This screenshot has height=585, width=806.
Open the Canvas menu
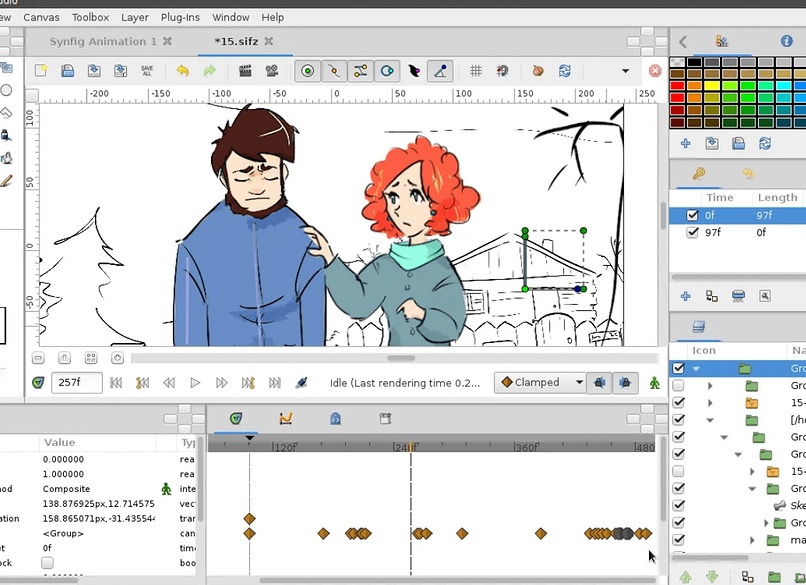click(41, 17)
